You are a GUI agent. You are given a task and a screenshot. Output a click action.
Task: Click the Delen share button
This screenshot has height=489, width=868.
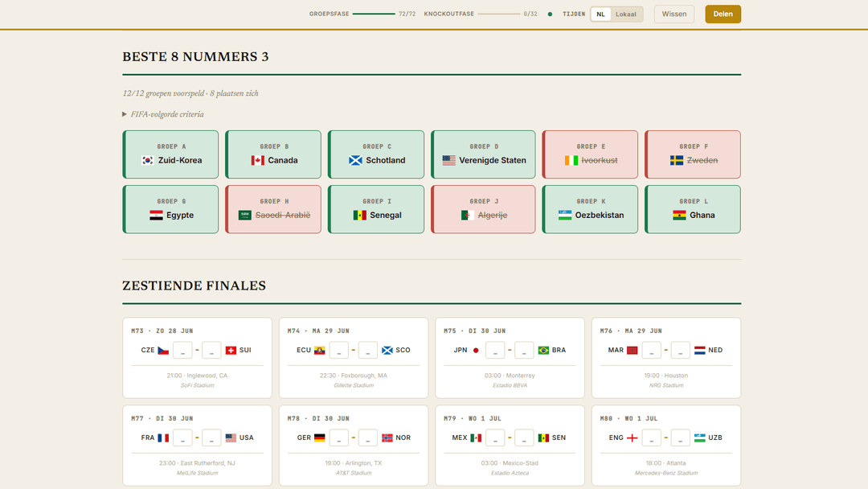[723, 14]
